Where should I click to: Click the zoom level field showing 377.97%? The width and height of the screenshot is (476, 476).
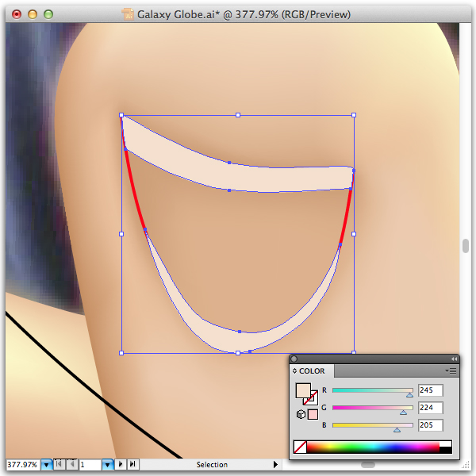click(x=22, y=464)
